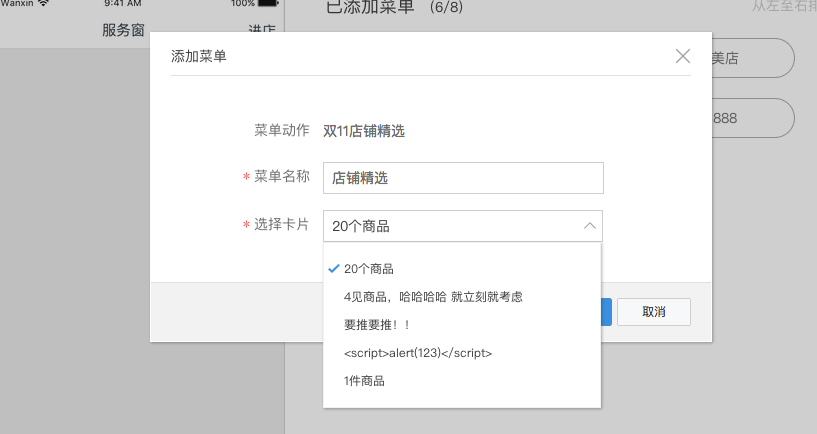This screenshot has width=817, height=434.
Task: Click the 已添加菜单 heading
Action: [x=371, y=8]
